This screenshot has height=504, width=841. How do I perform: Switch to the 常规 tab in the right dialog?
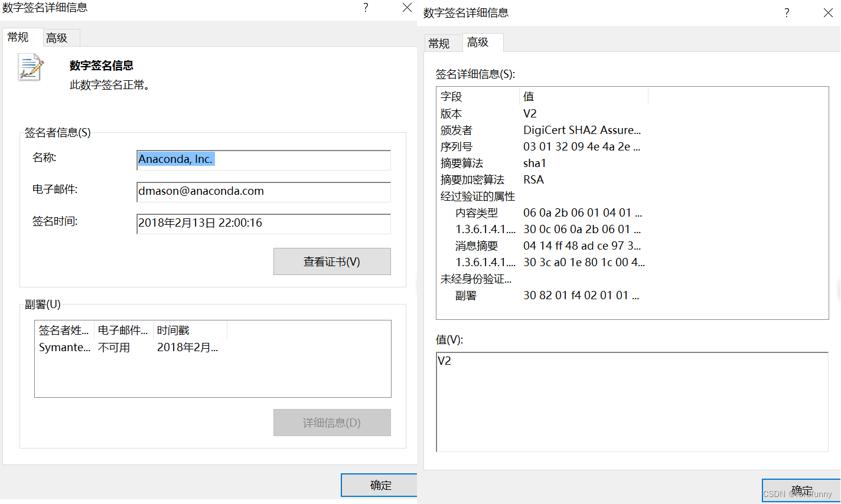point(442,43)
